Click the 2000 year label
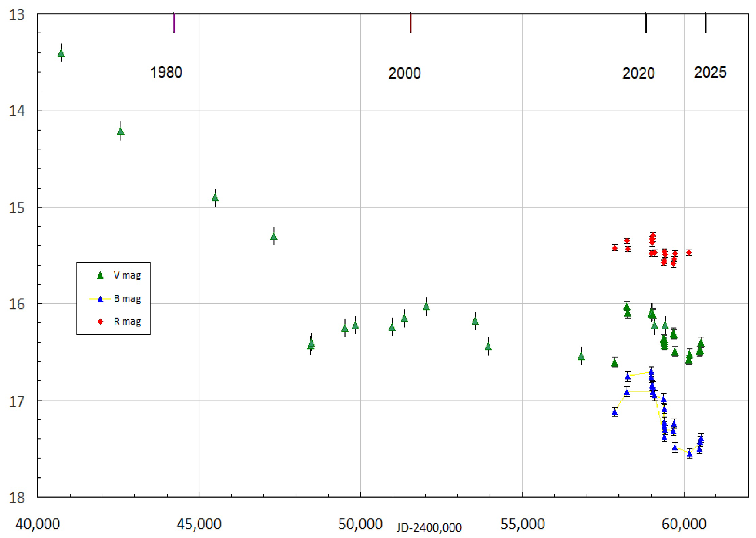 point(404,73)
